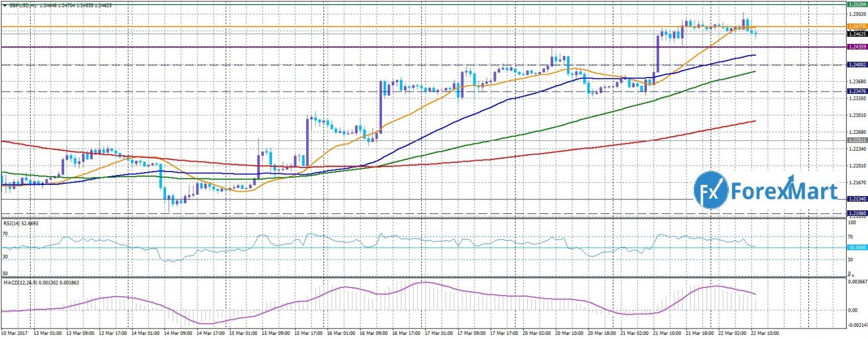Click the green 1.25204 price level tag
868x339 pixels.
[x=856, y=3]
